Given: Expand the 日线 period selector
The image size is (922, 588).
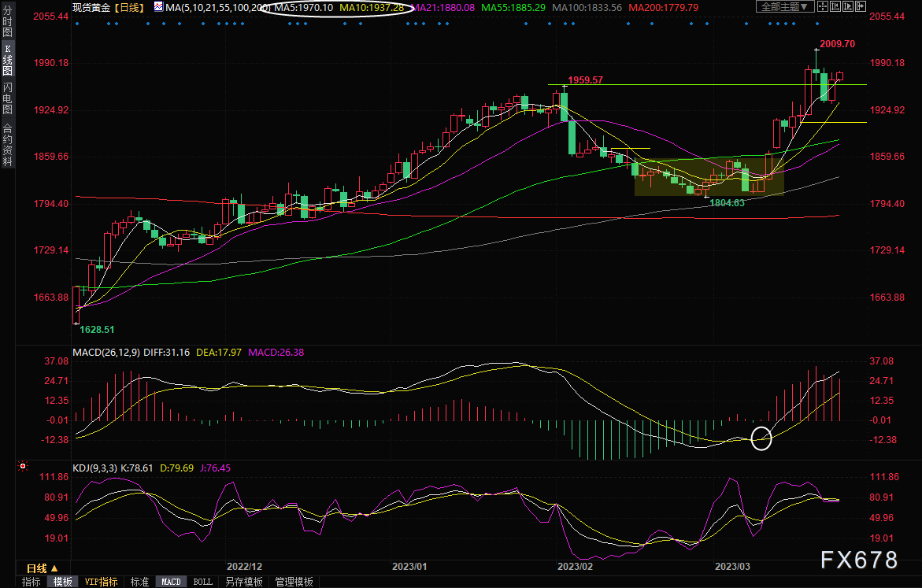Looking at the screenshot, I should pyautogui.click(x=43, y=568).
